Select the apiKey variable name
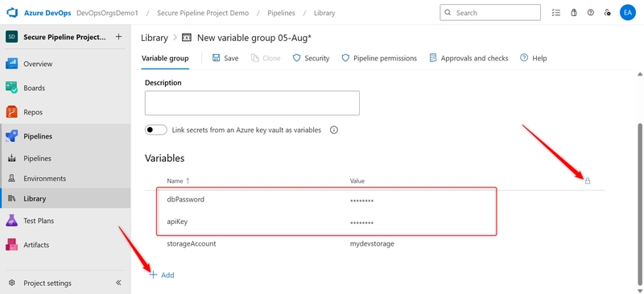This screenshot has height=294, width=644. click(x=177, y=222)
